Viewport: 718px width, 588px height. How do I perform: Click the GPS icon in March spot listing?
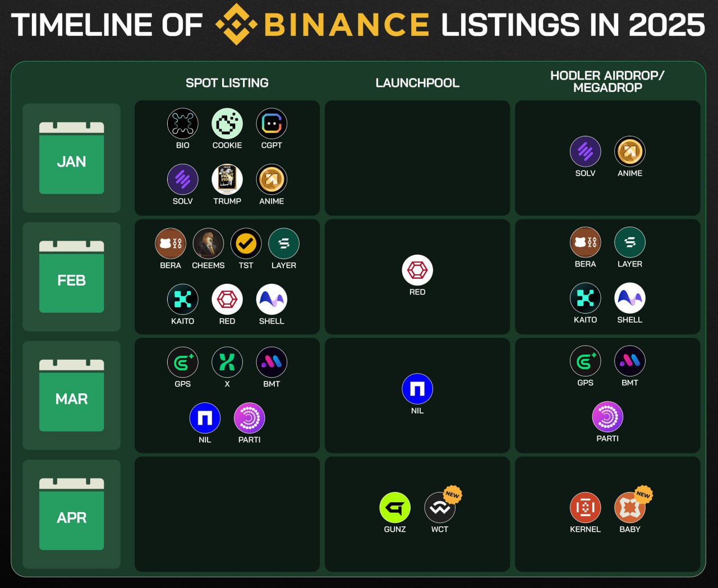(x=183, y=362)
